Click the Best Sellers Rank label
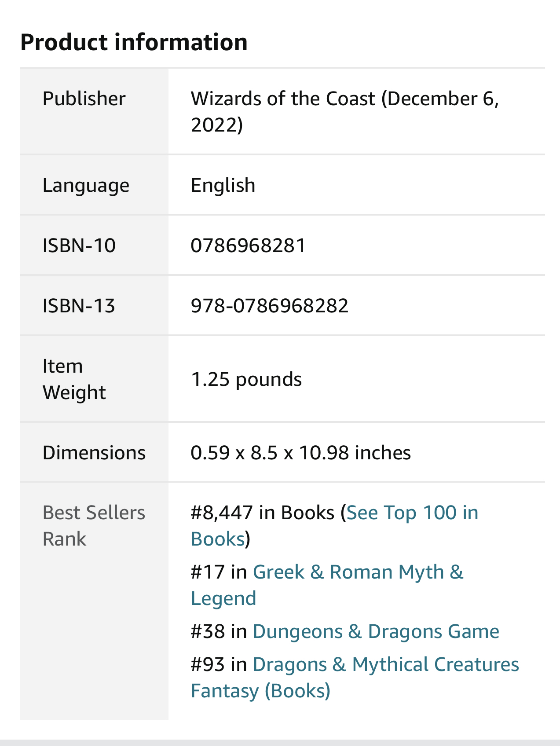560x755 pixels. pyautogui.click(x=93, y=526)
